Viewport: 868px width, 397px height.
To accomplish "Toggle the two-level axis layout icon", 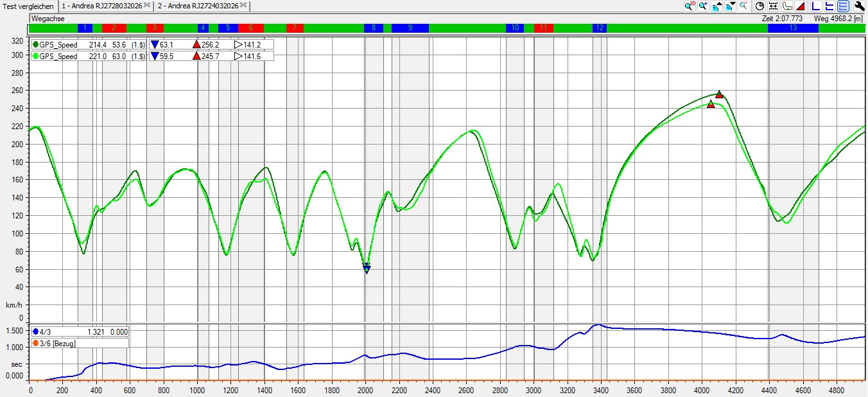I will (829, 6).
